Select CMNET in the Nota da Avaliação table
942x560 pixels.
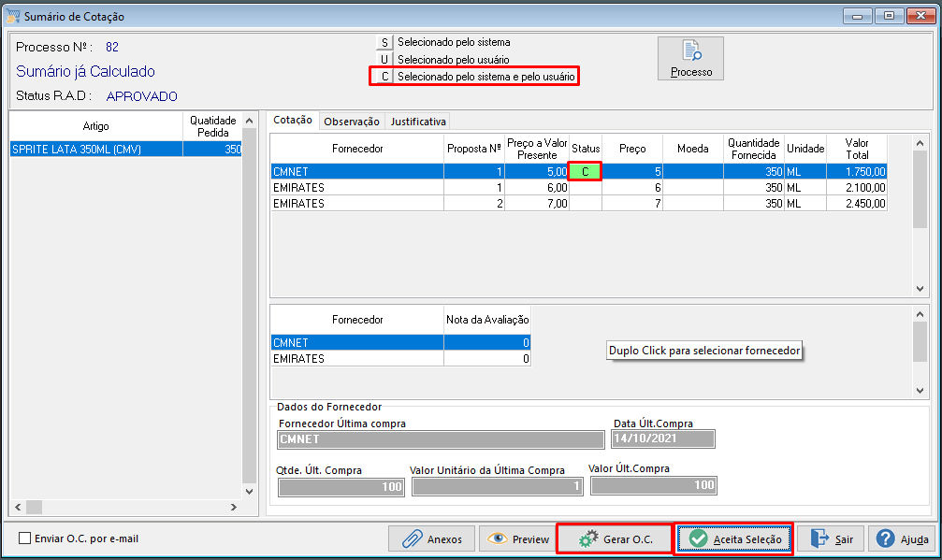click(x=400, y=342)
